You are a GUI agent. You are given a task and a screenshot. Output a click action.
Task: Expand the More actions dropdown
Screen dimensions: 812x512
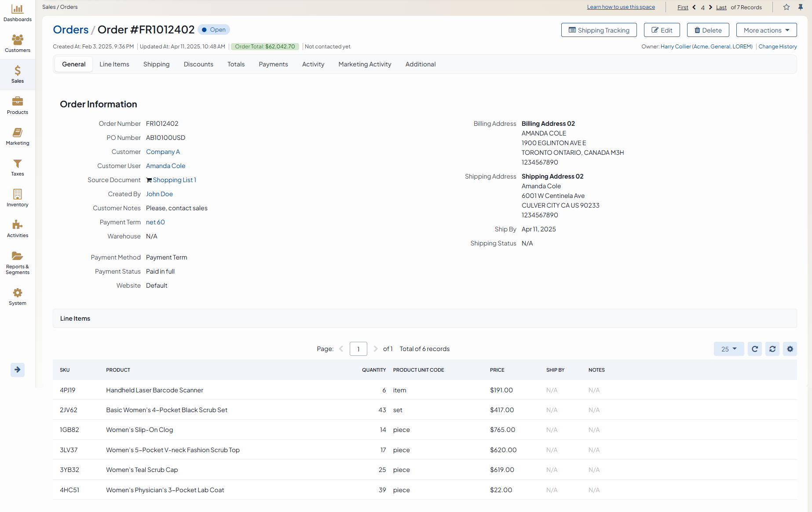click(766, 30)
